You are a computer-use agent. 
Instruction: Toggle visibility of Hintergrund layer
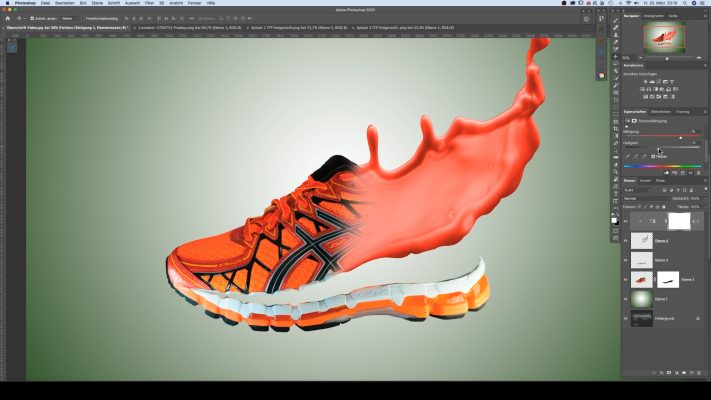click(626, 319)
